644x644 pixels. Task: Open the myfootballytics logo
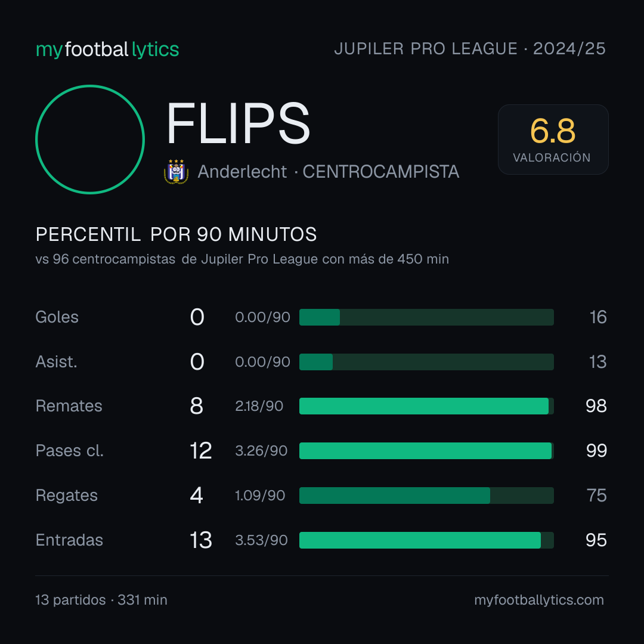point(107,49)
